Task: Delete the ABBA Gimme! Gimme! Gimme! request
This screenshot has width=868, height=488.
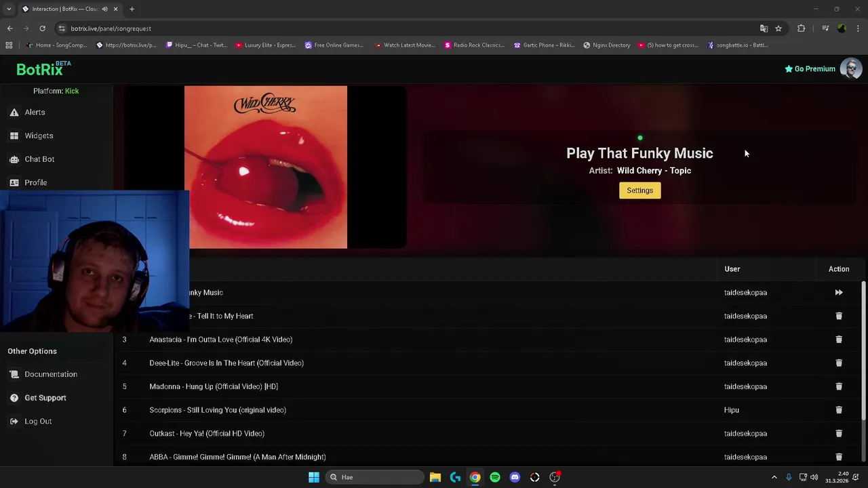Action: 839,457
